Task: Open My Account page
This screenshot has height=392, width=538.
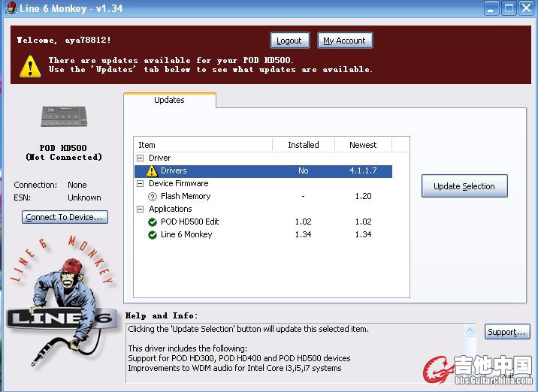Action: pyautogui.click(x=344, y=41)
